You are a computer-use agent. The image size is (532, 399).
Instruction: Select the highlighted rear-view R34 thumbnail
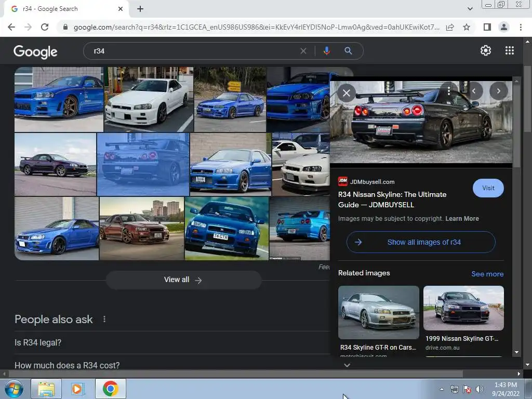click(143, 165)
